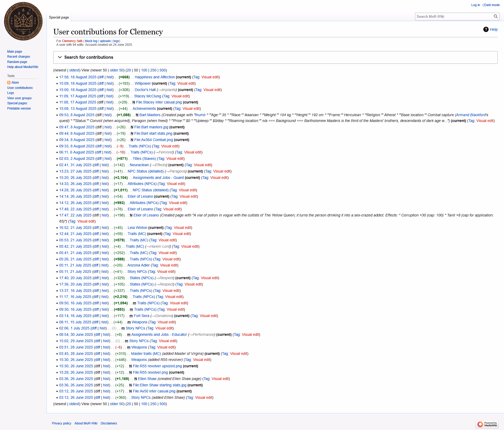The height and width of the screenshot is (430, 504).
Task: Open Printable version in Tools
Action: [x=19, y=108]
